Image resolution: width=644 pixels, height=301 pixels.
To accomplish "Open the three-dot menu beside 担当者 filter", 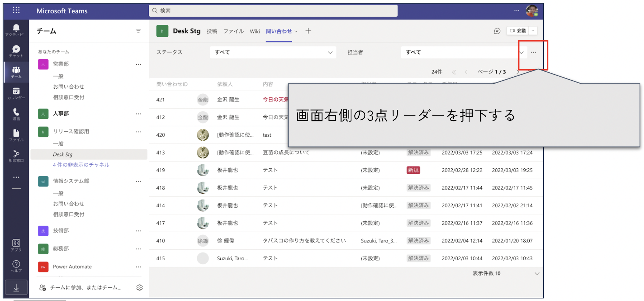I will click(533, 52).
